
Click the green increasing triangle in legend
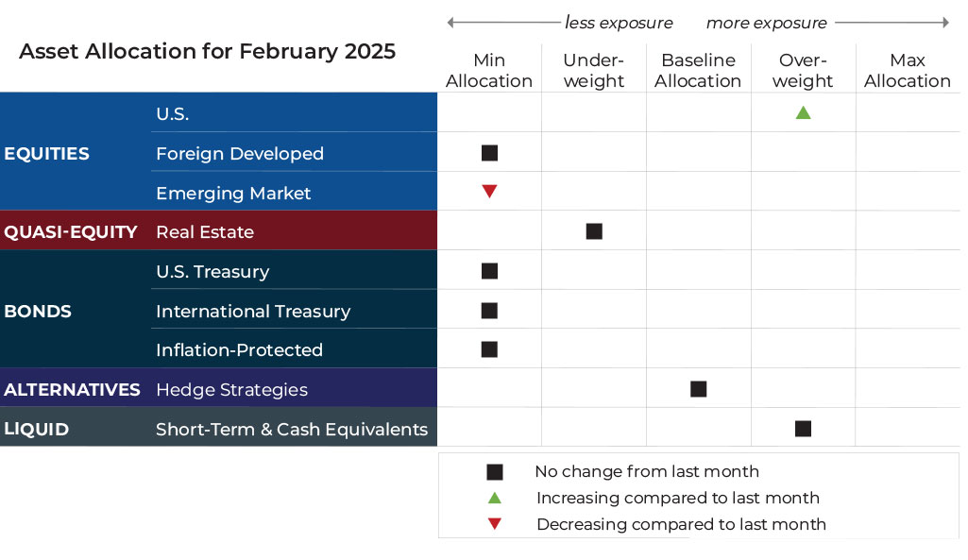click(494, 498)
